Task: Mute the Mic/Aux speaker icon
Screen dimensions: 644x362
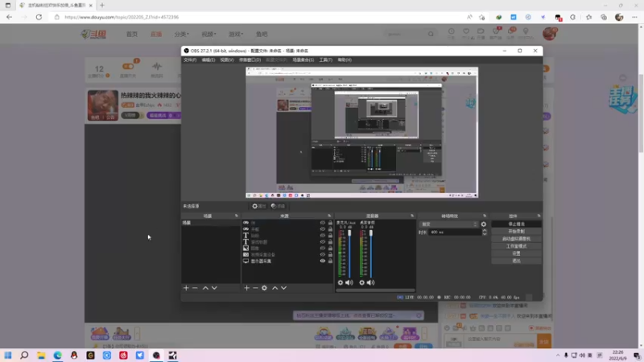Action: [349, 282]
